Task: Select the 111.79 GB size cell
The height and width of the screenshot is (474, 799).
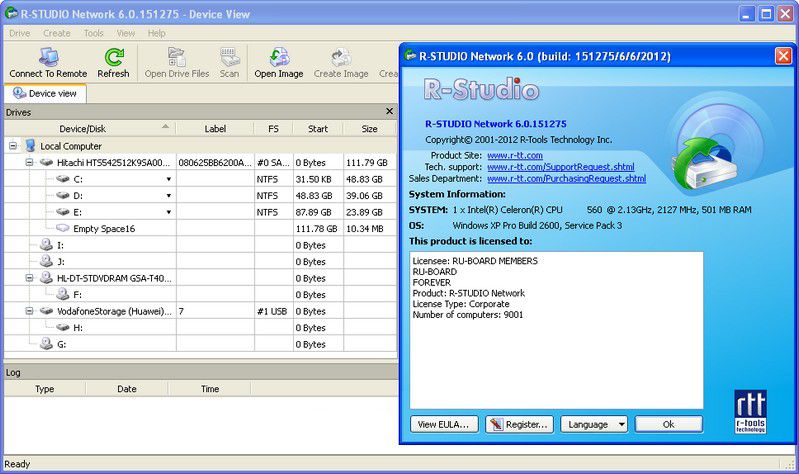Action: [370, 163]
